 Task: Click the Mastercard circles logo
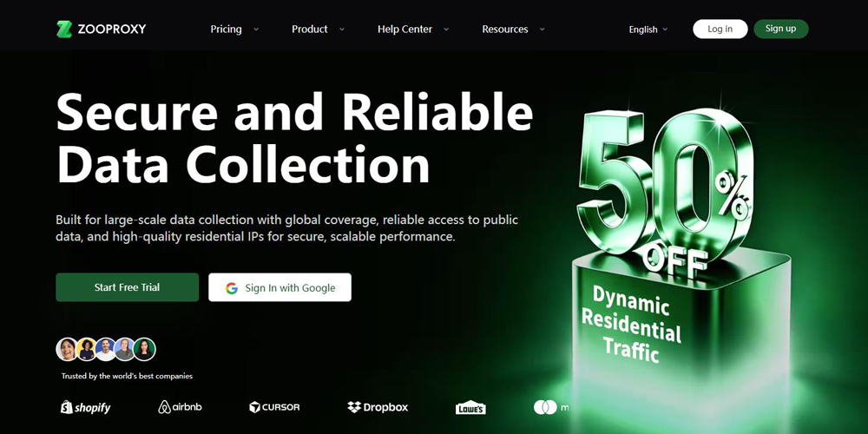[x=545, y=407]
